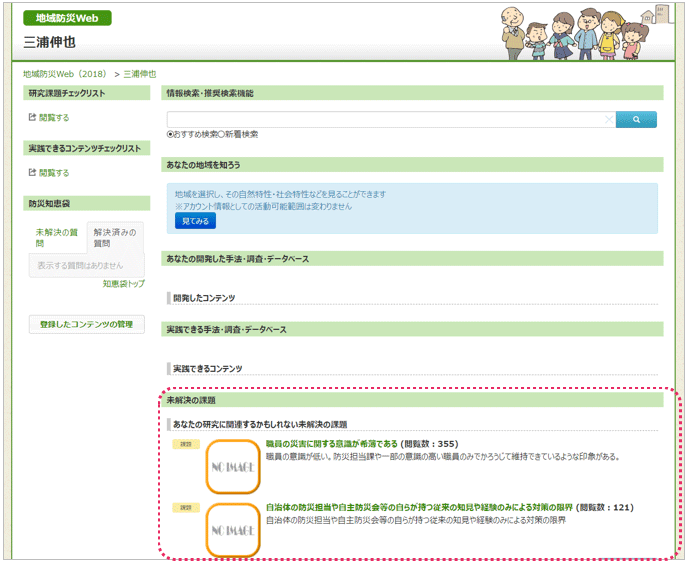
Task: Click the external-link icon under 研究課題チェックリスト
Action: point(32,117)
